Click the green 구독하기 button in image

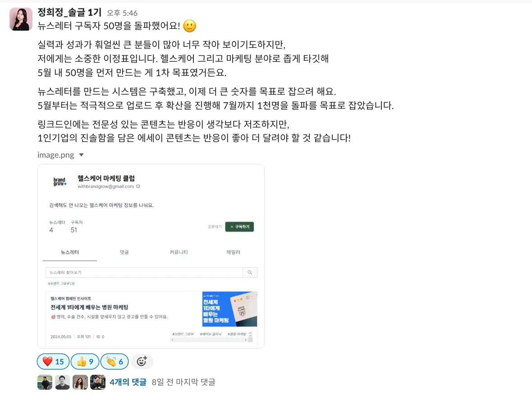[239, 227]
